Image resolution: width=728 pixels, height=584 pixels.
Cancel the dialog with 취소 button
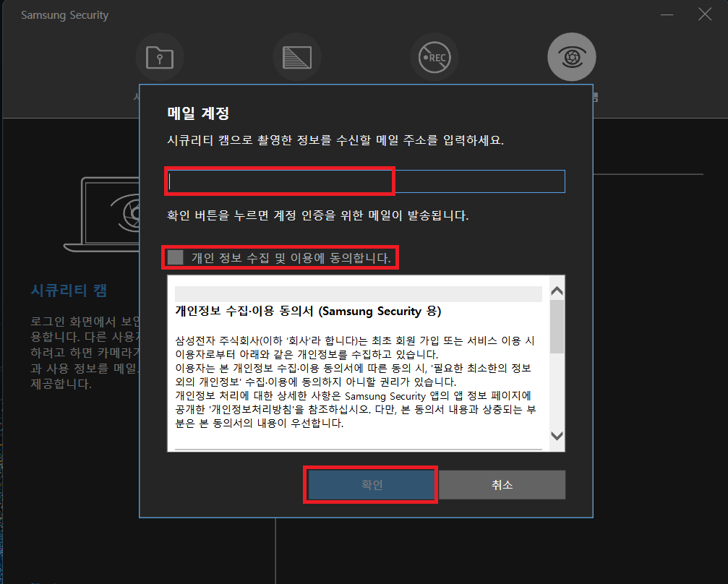(502, 485)
